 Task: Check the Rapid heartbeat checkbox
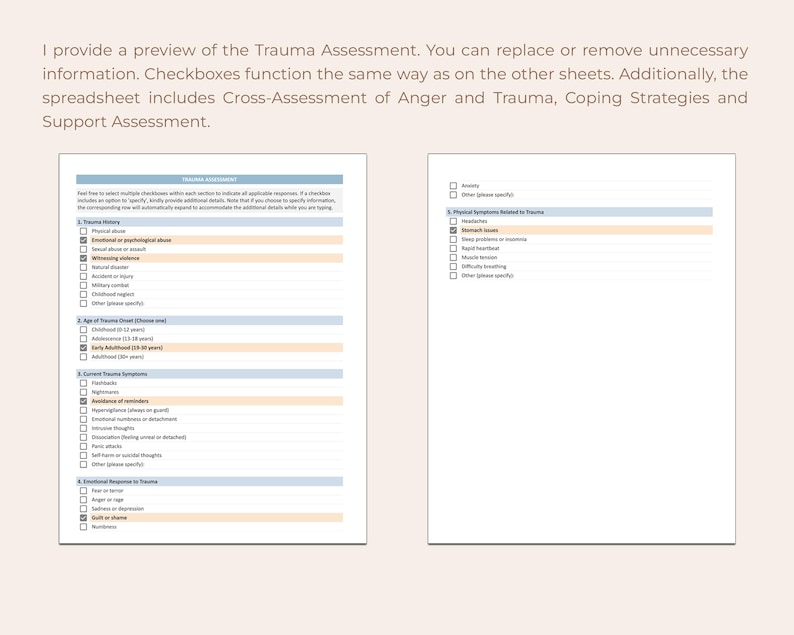(453, 249)
